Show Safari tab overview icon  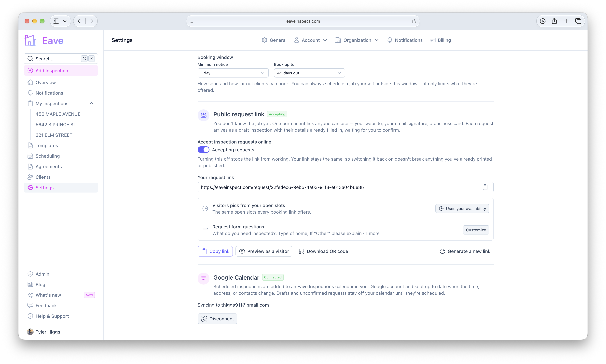578,21
